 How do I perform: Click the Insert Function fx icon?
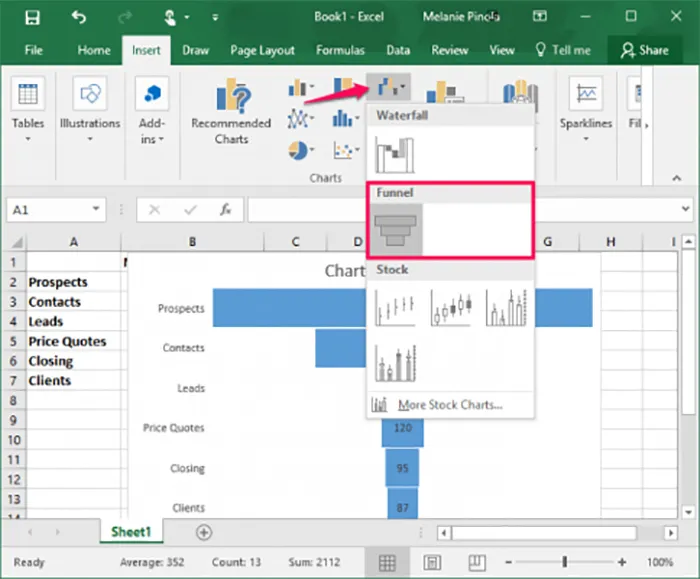[226, 210]
